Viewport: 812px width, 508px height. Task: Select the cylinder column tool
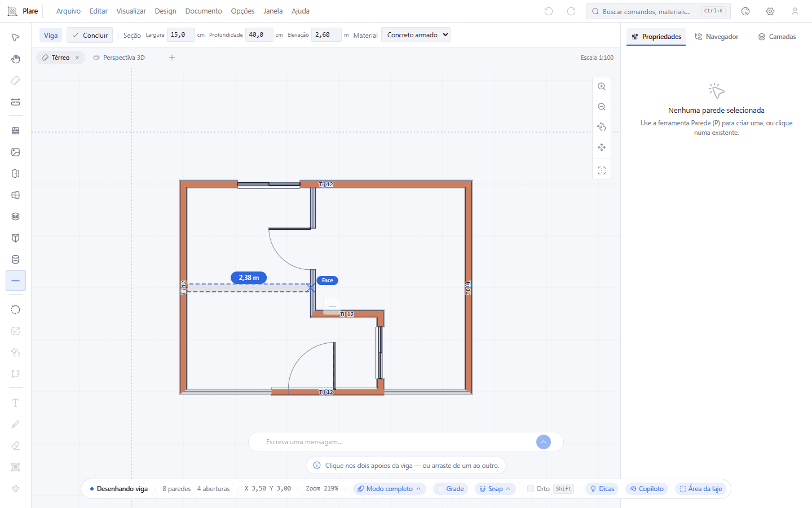point(16,260)
